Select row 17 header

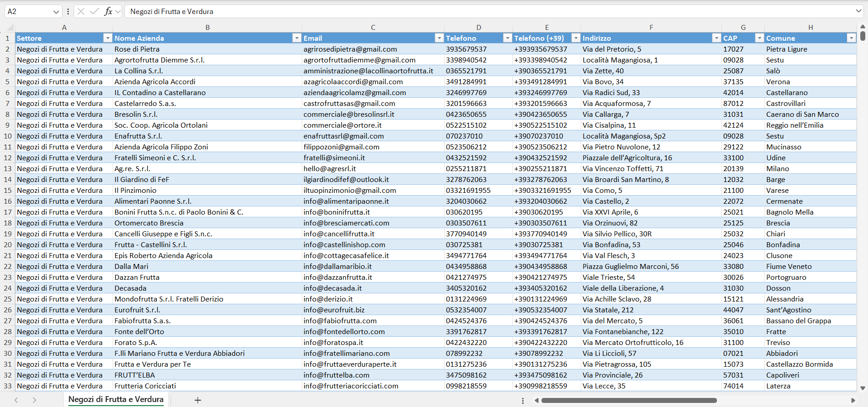click(x=8, y=212)
